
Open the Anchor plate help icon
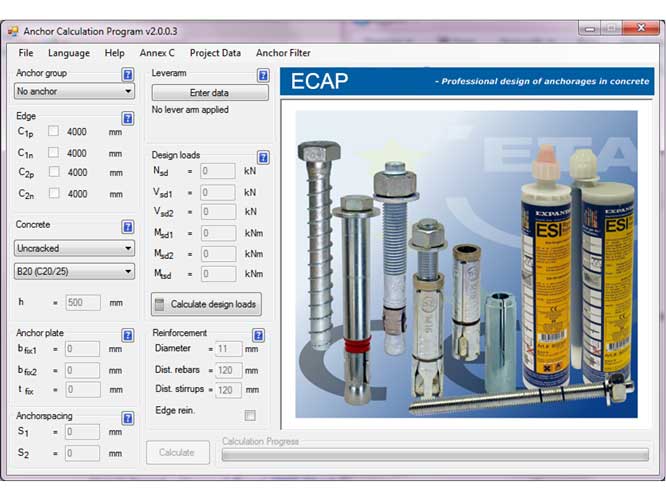[x=128, y=334]
